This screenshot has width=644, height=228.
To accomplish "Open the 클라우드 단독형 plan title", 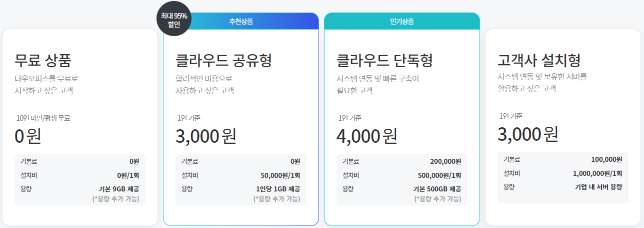I will tap(384, 61).
